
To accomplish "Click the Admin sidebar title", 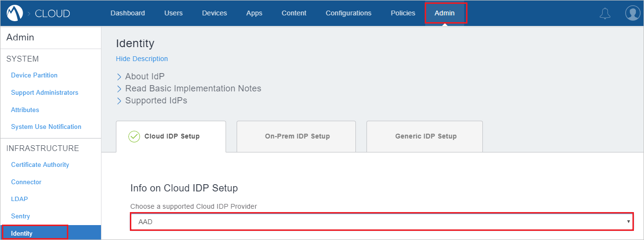I will point(20,37).
